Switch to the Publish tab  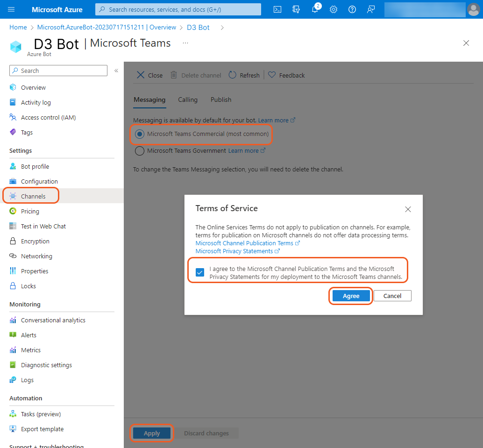pos(221,100)
